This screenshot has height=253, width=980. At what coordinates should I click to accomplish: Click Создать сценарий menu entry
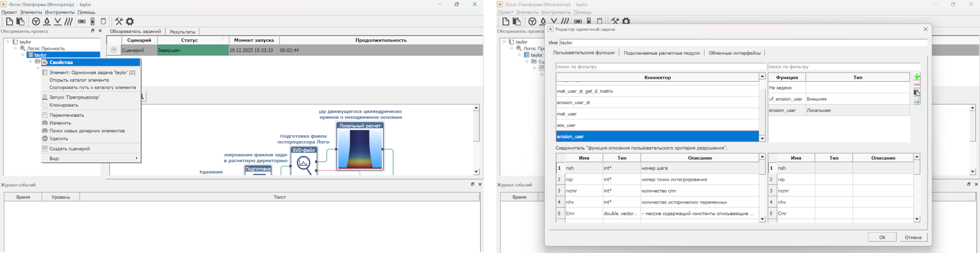pos(70,148)
